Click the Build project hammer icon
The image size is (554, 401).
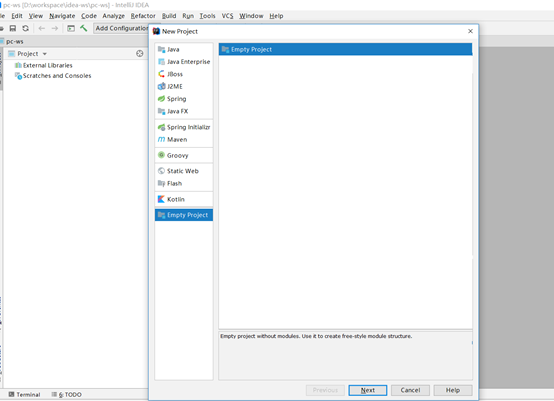tap(84, 28)
